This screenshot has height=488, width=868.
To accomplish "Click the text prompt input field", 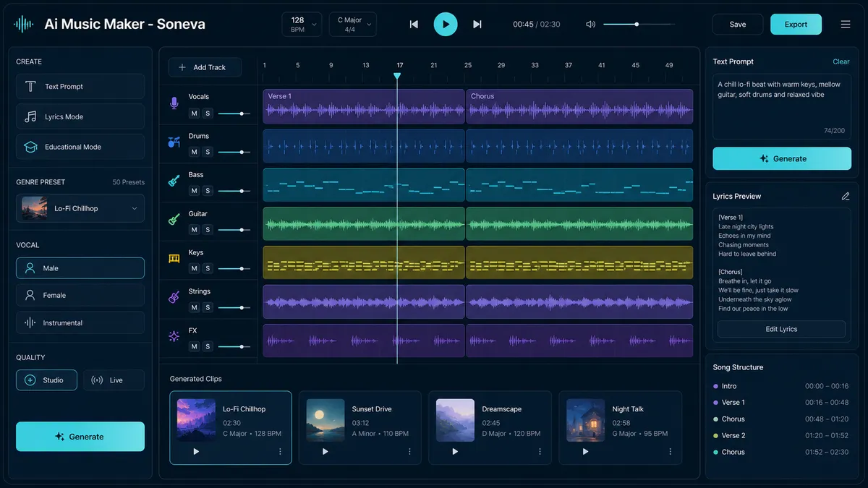I will tap(782, 107).
